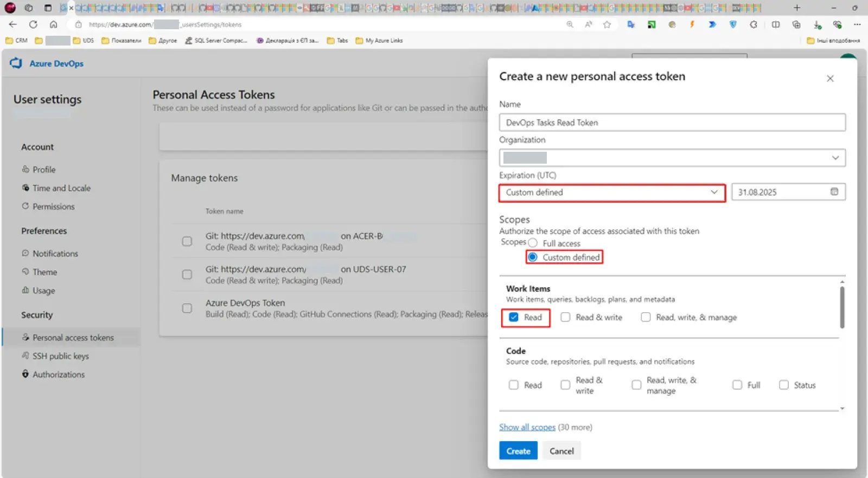Toggle the split screen icon
The width and height of the screenshot is (868, 478).
(776, 24)
